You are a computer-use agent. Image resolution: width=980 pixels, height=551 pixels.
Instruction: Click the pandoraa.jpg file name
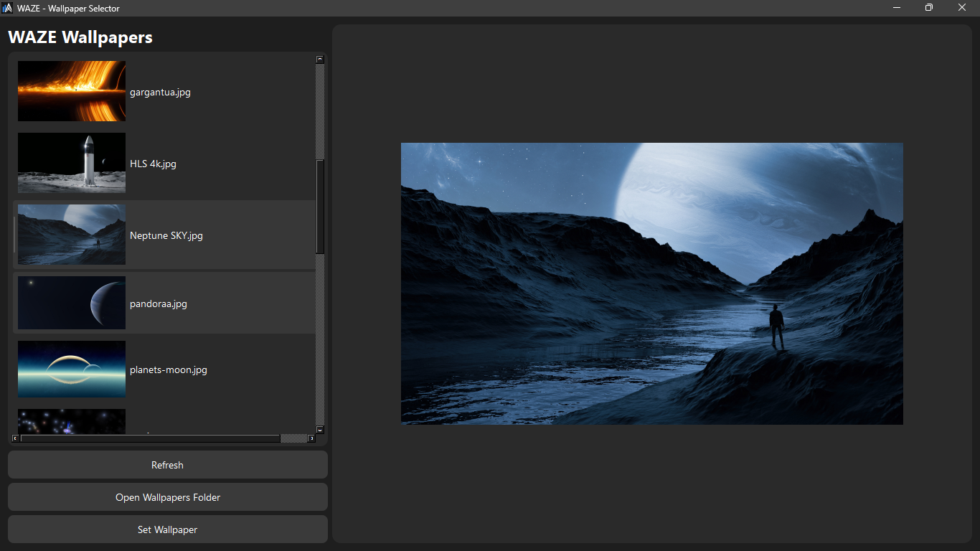159,303
